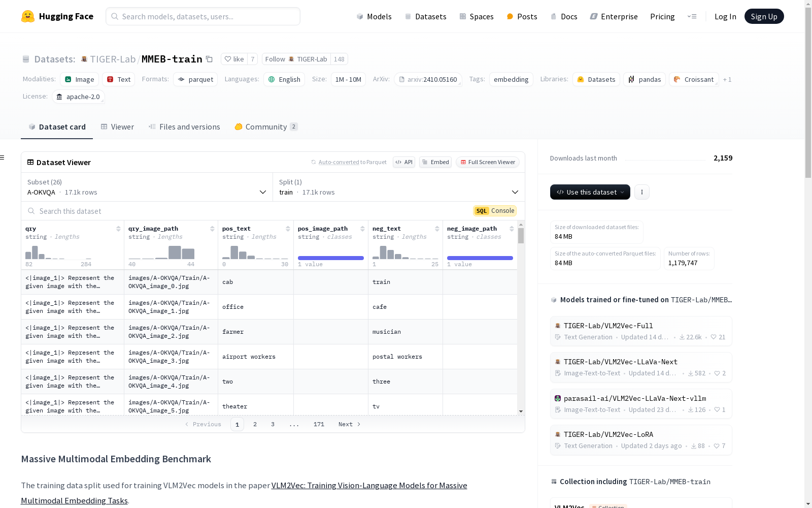Go to page 2 of the table
812x508 pixels.
coord(255,424)
